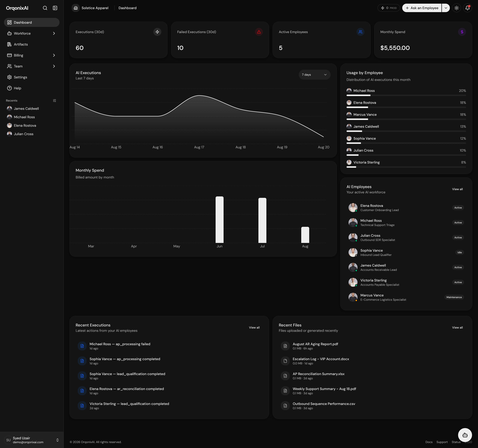Open Help in the sidebar
The height and width of the screenshot is (448, 478).
click(32, 88)
